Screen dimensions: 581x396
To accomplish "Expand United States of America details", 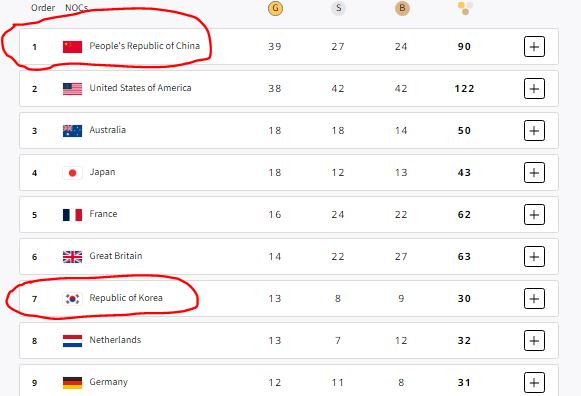I will coord(534,89).
